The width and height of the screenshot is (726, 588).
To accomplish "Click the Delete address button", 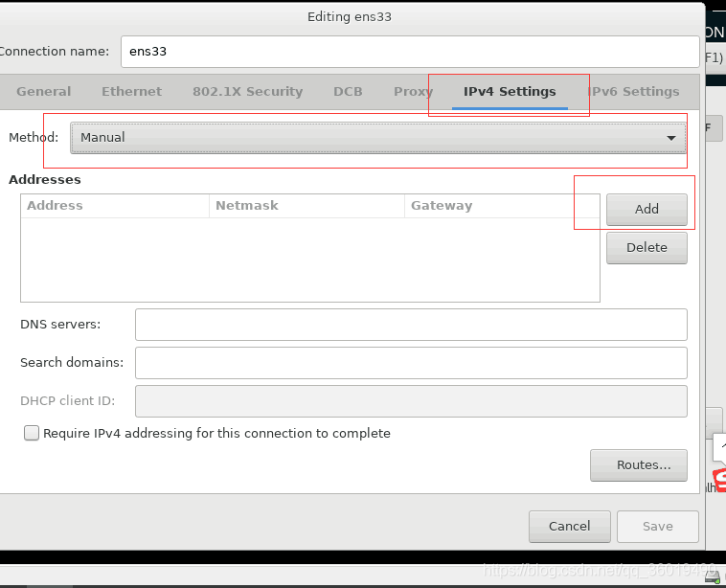I will tap(647, 248).
